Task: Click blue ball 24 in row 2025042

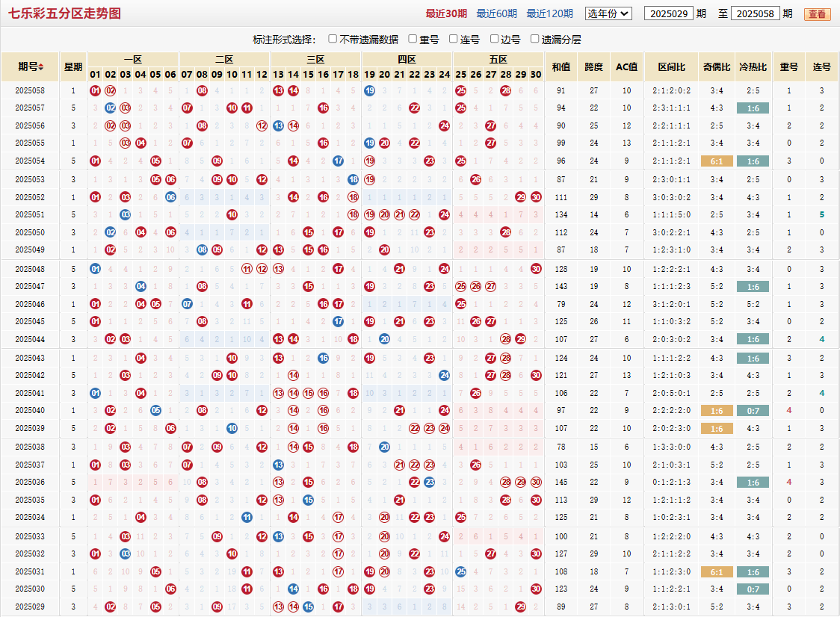Action: tap(444, 376)
